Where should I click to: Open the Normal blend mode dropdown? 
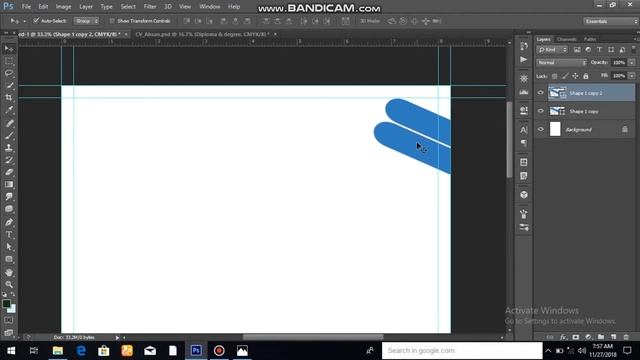point(562,62)
